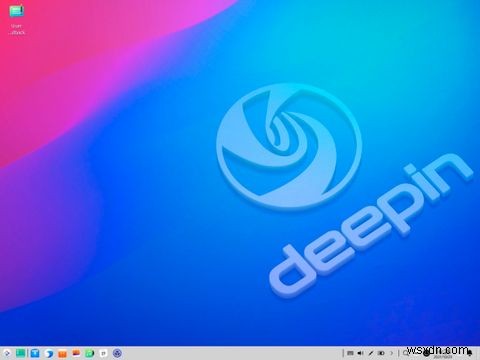This screenshot has width=480, height=360.
Task: Launch the blue file manager dock icon
Action: tap(35, 353)
